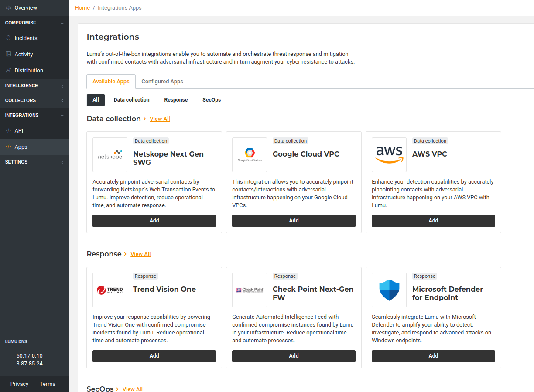Open Incidents from the sidebar
This screenshot has width=534, height=392.
26,38
